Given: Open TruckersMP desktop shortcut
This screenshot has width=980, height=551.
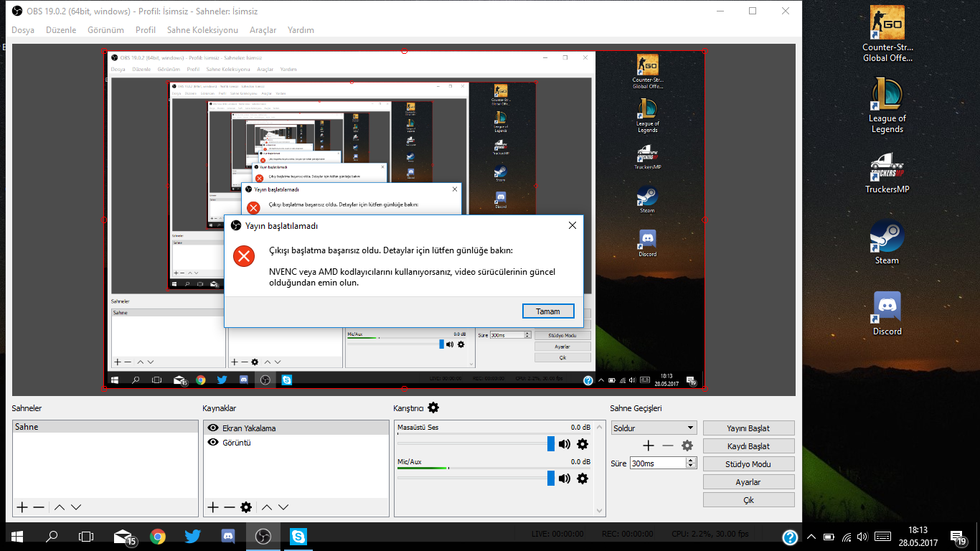Looking at the screenshot, I should coord(887,173).
